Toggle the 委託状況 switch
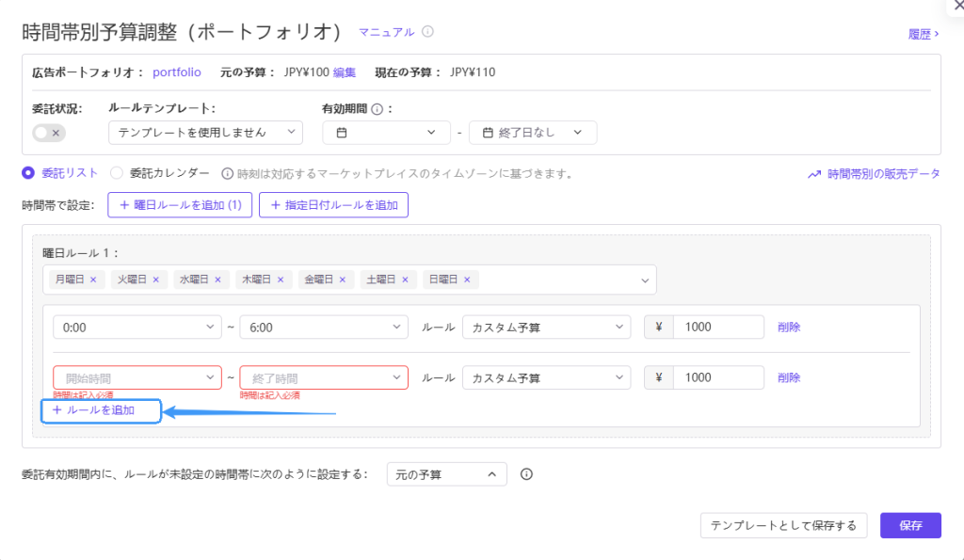Image resolution: width=964 pixels, height=560 pixels. point(49,133)
